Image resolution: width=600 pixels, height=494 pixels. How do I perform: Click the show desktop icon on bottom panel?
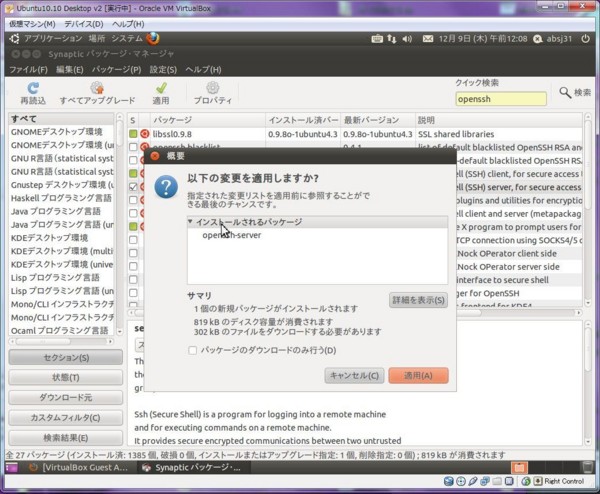point(11,467)
